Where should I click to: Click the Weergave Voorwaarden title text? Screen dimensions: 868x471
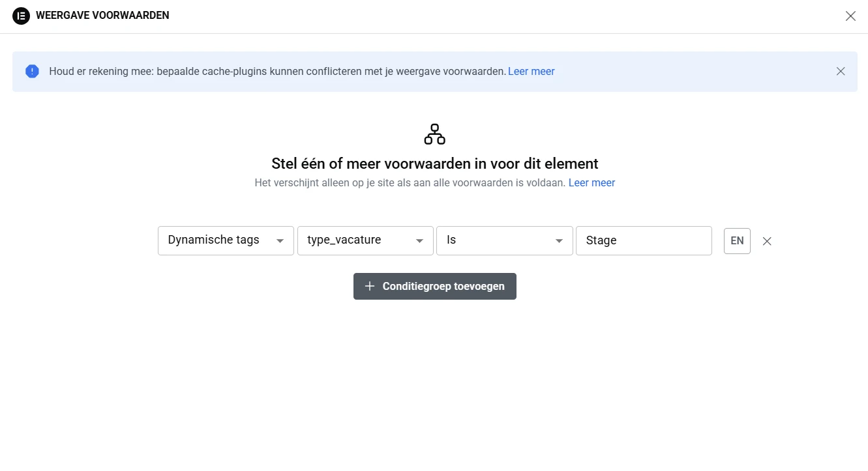click(x=102, y=16)
